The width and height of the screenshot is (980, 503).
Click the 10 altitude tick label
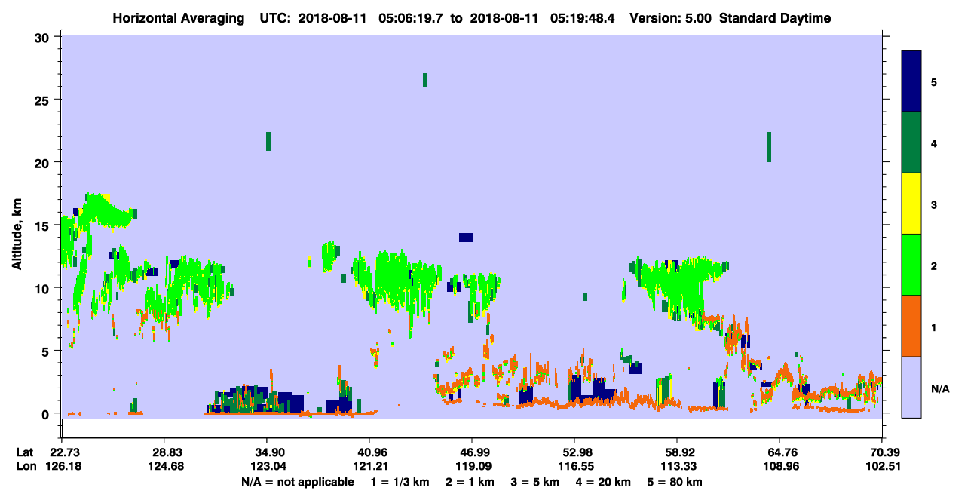[44, 288]
